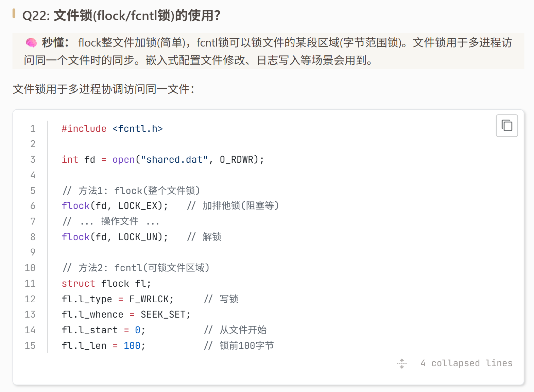The height and width of the screenshot is (392, 534).
Task: Click the #include <fcntl.h> code line
Action: click(112, 128)
